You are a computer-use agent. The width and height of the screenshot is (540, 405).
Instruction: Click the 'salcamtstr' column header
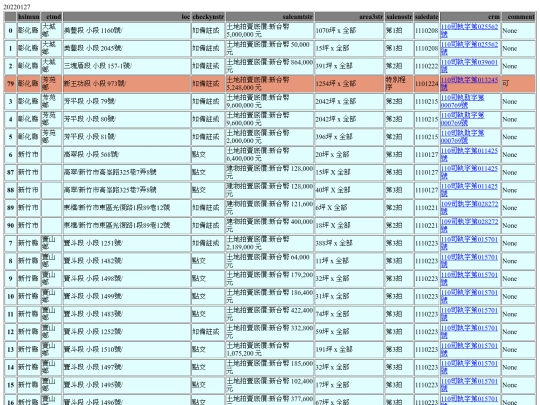click(x=270, y=17)
